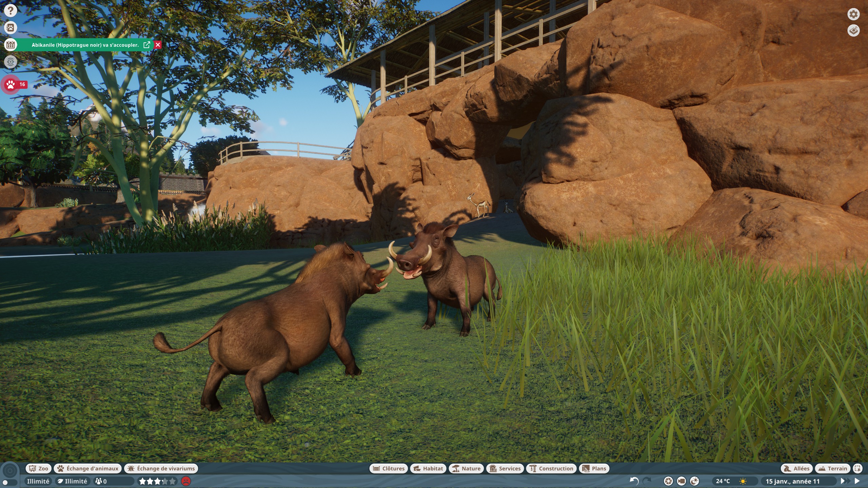Toggle the day/night cycle icon
Screen dimensions: 868x488
click(694, 481)
